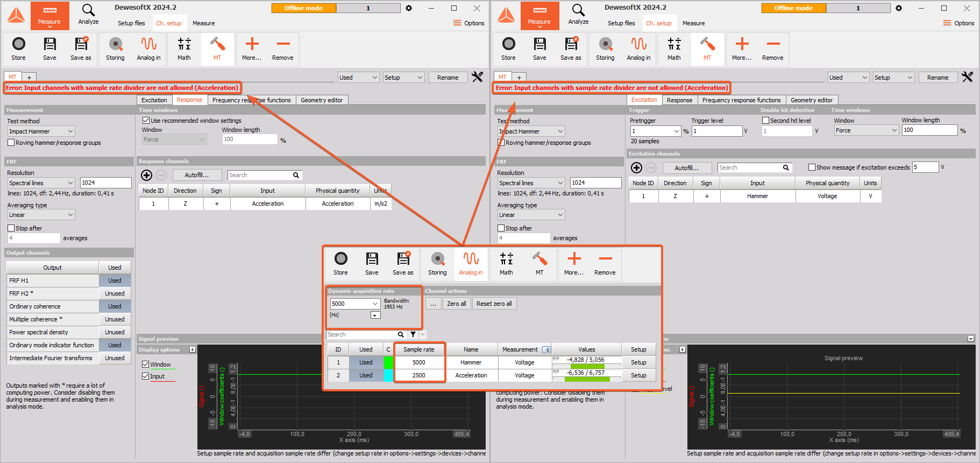Enable Stop after checkbox in right window

[x=501, y=228]
